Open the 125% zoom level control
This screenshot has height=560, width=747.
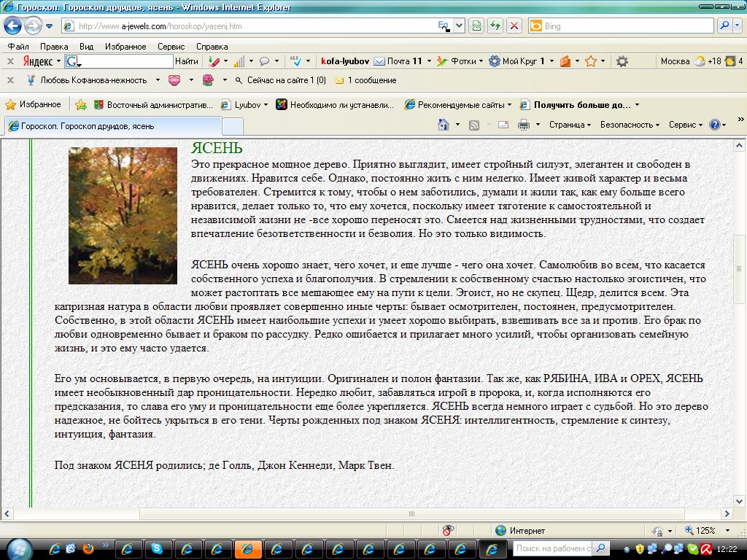point(707,531)
